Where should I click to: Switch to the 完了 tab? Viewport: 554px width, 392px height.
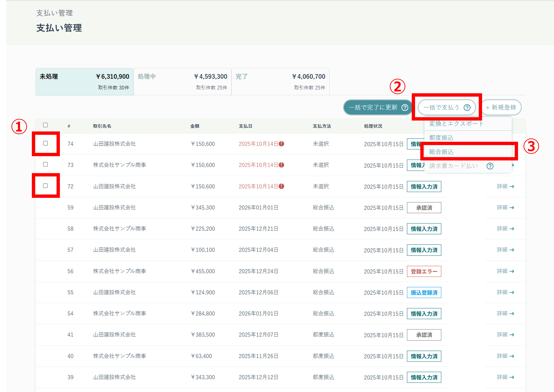coord(281,82)
